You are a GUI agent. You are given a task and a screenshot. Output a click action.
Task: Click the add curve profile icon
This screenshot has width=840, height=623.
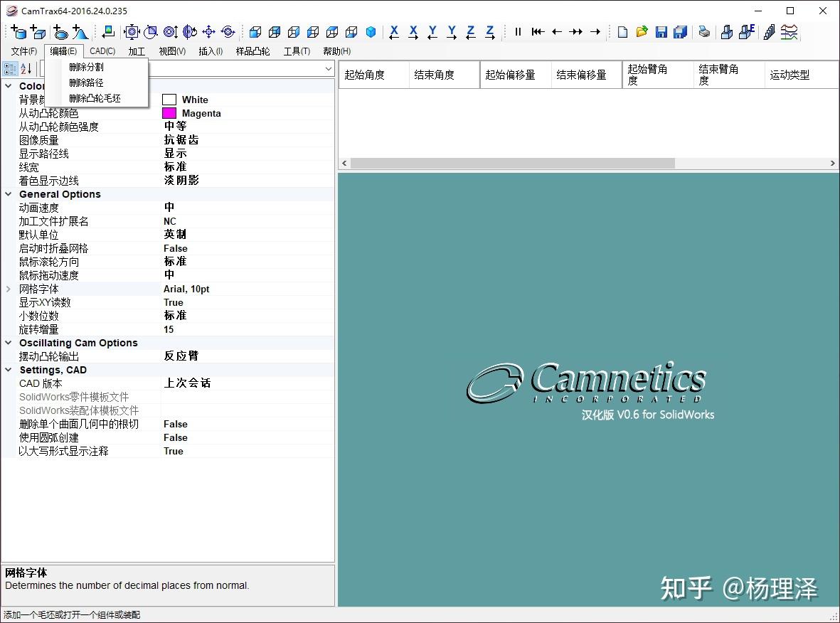pyautogui.click(x=80, y=32)
